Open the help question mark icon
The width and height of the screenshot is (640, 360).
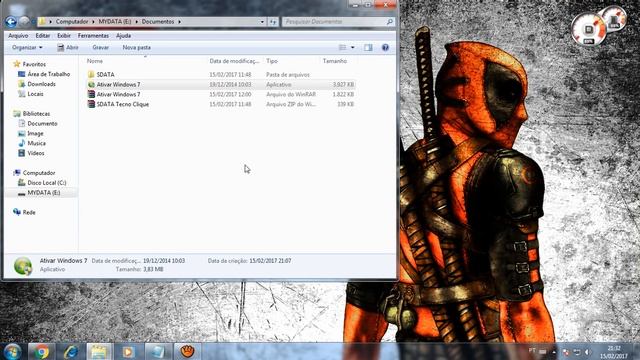[x=385, y=48]
